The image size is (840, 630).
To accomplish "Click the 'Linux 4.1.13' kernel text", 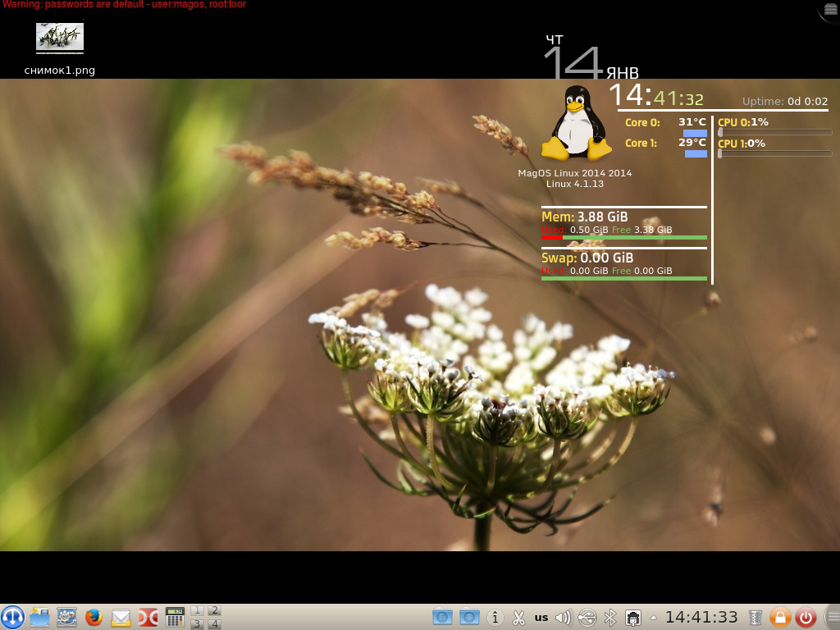I will [575, 184].
